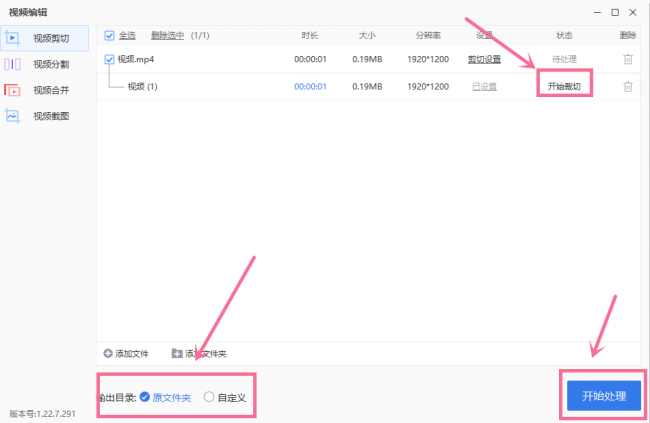Go to the 视频截图 section
Image resolution: width=650 pixels, height=423 pixels.
(44, 116)
